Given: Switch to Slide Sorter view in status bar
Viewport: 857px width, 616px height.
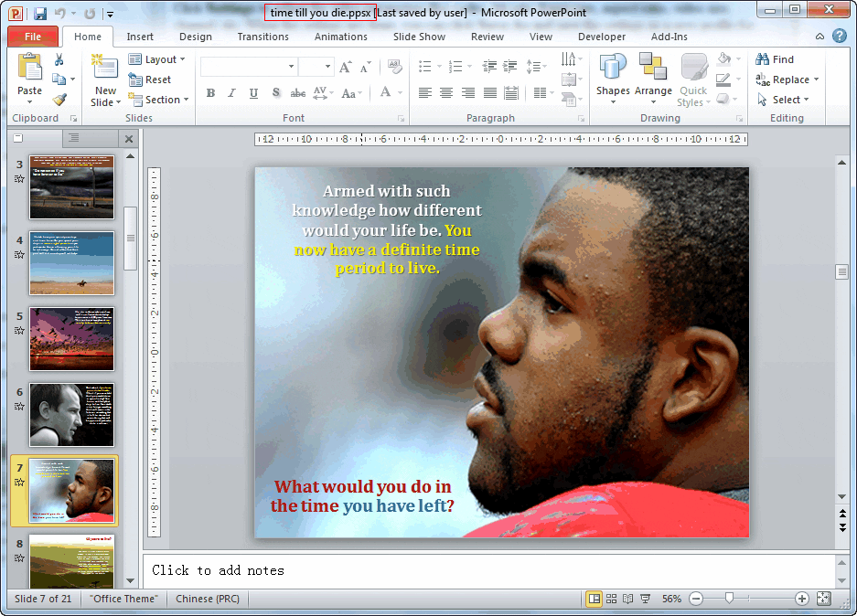Looking at the screenshot, I should point(611,599).
